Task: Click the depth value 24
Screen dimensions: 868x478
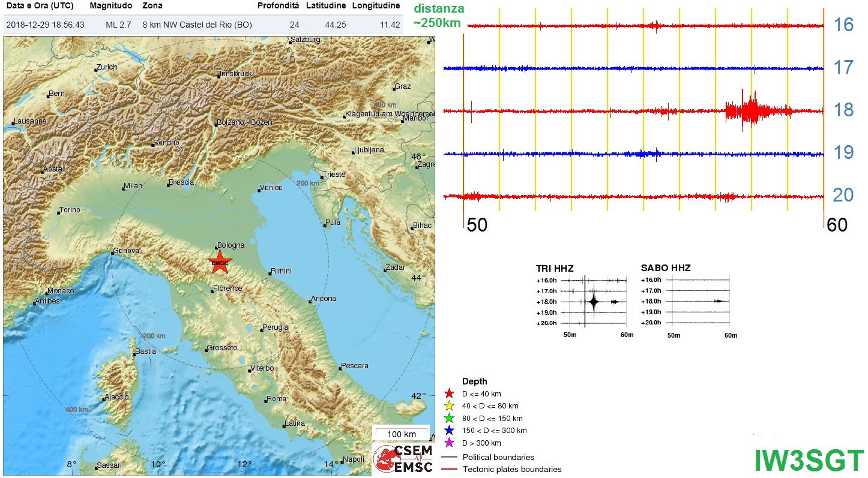Action: tap(294, 25)
